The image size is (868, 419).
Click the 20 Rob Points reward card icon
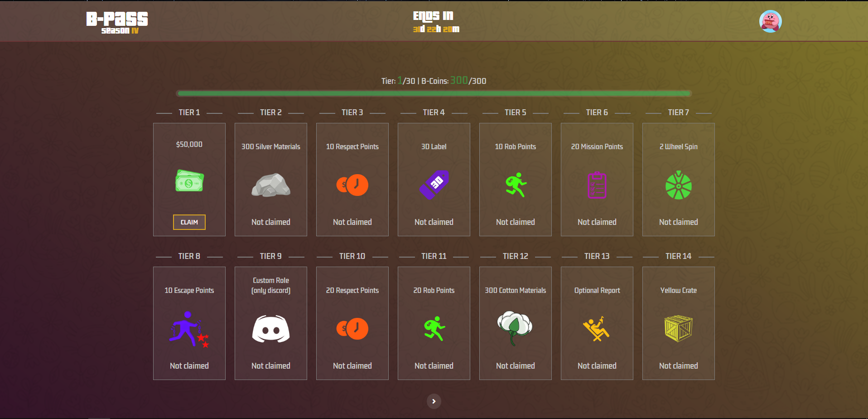tap(434, 329)
